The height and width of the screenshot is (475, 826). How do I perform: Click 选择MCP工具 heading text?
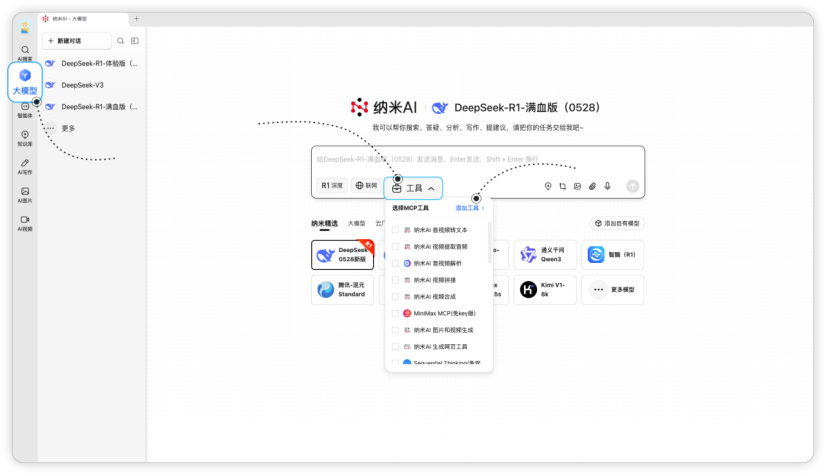coord(410,208)
